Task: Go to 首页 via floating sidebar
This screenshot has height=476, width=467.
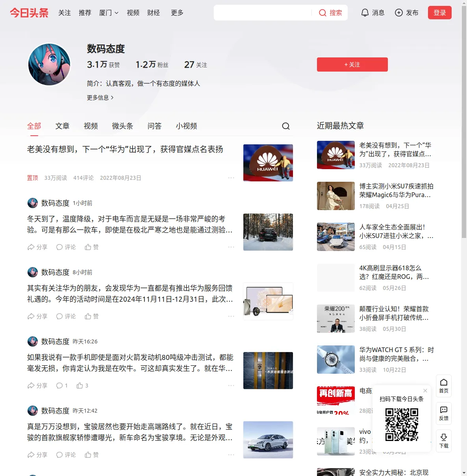Action: [444, 386]
